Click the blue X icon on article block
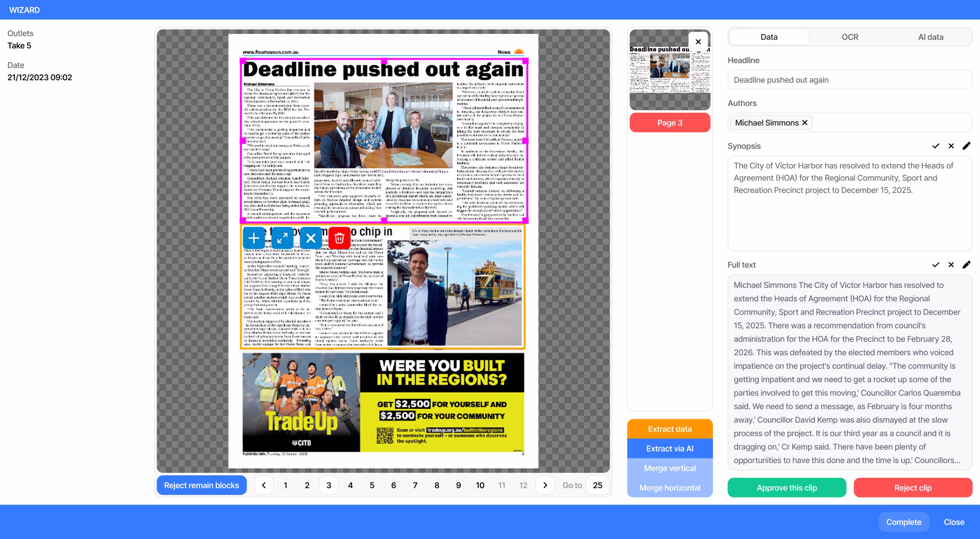The width and height of the screenshot is (980, 539). click(311, 238)
